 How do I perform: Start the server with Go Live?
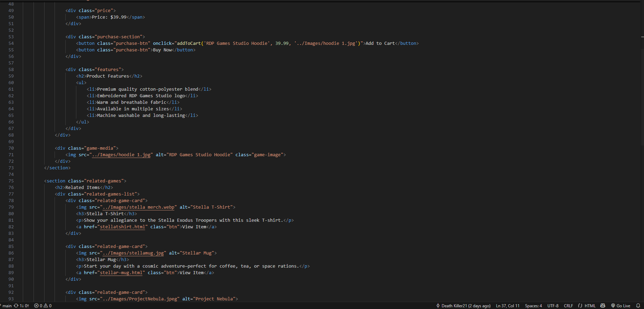621,306
